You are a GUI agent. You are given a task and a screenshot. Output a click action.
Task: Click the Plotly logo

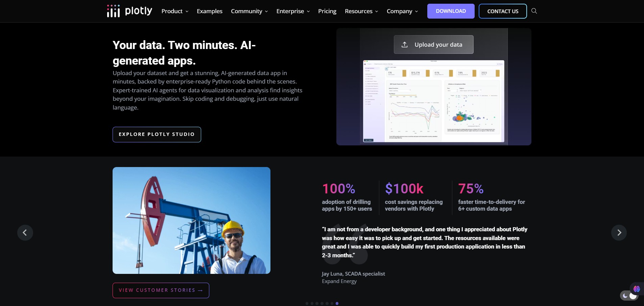coord(129,11)
